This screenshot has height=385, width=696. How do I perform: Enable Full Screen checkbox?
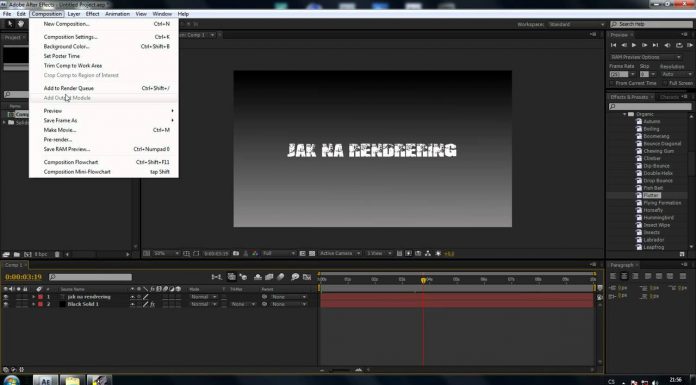[665, 83]
